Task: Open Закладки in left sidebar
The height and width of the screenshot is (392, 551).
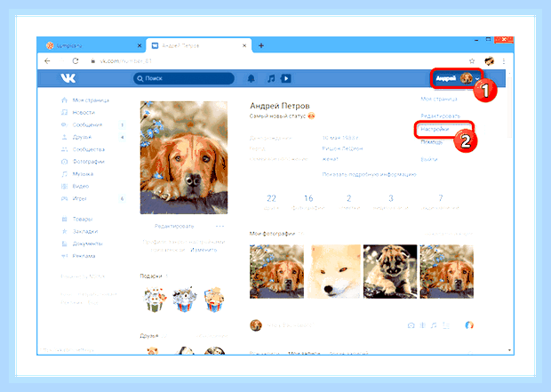Action: click(85, 231)
